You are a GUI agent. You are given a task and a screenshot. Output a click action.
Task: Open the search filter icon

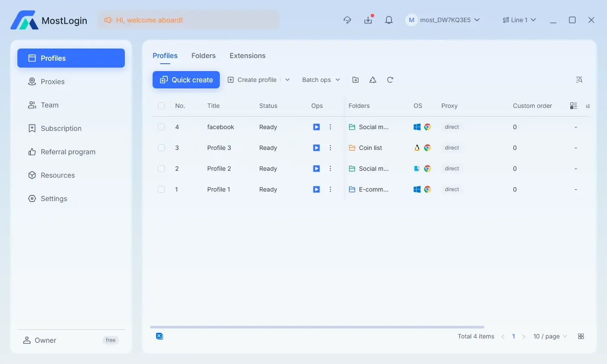click(579, 80)
